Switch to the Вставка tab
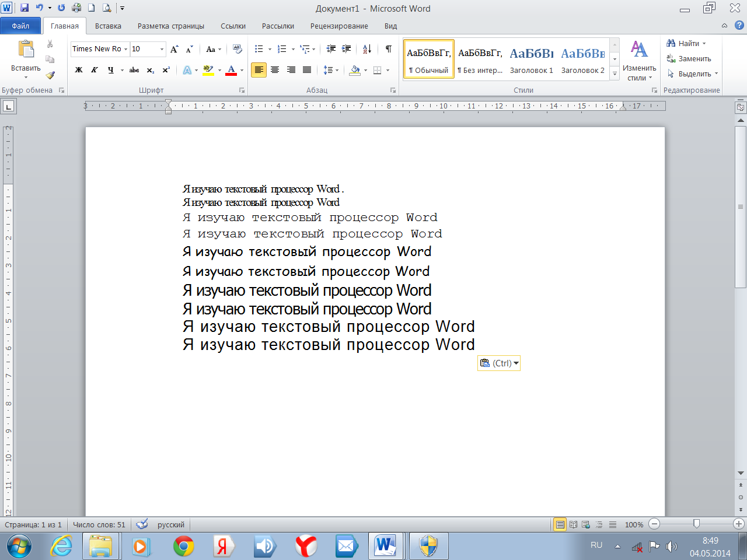747x560 pixels. point(108,26)
